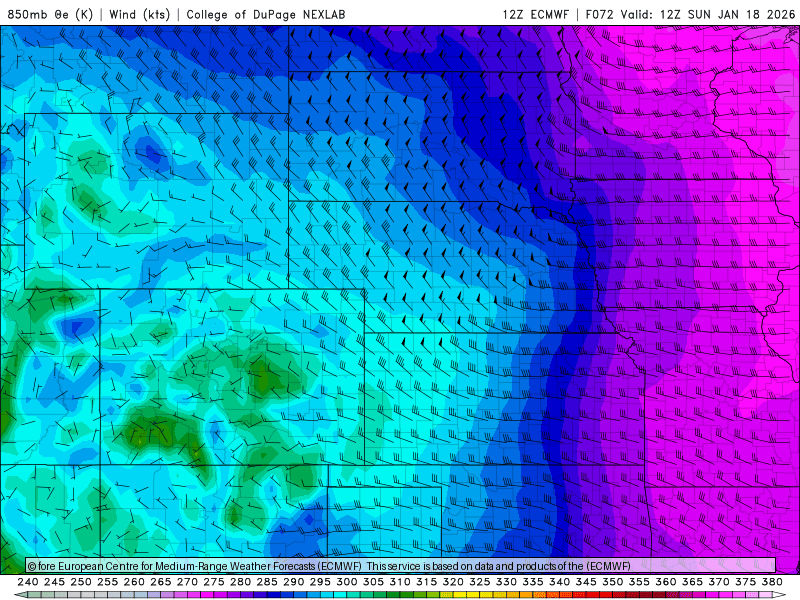Click the 360 value on the color scale
The width and height of the screenshot is (800, 600).
(665, 582)
